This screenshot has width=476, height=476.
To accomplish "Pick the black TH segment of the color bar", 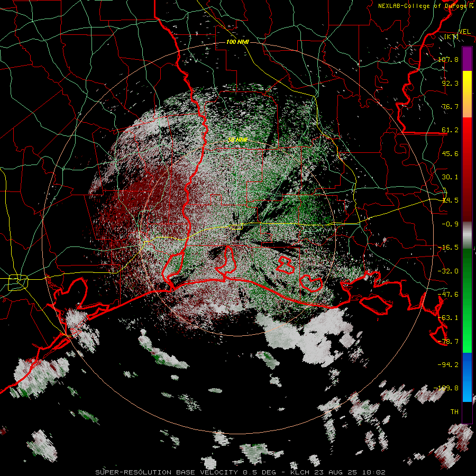I will coord(467,412).
